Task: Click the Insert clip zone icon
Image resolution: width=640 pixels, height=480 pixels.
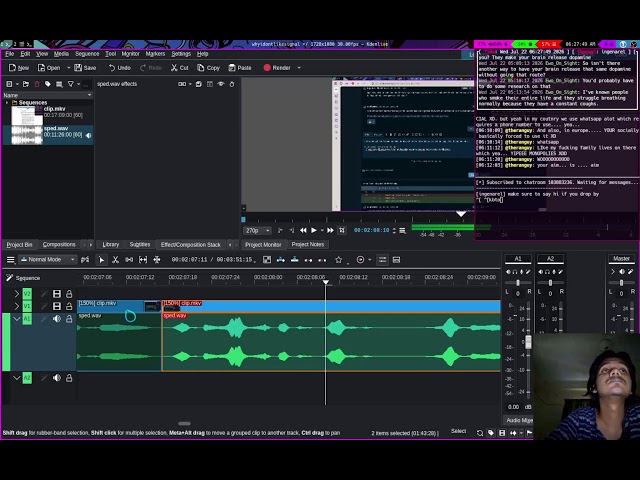Action: pyautogui.click(x=281, y=260)
